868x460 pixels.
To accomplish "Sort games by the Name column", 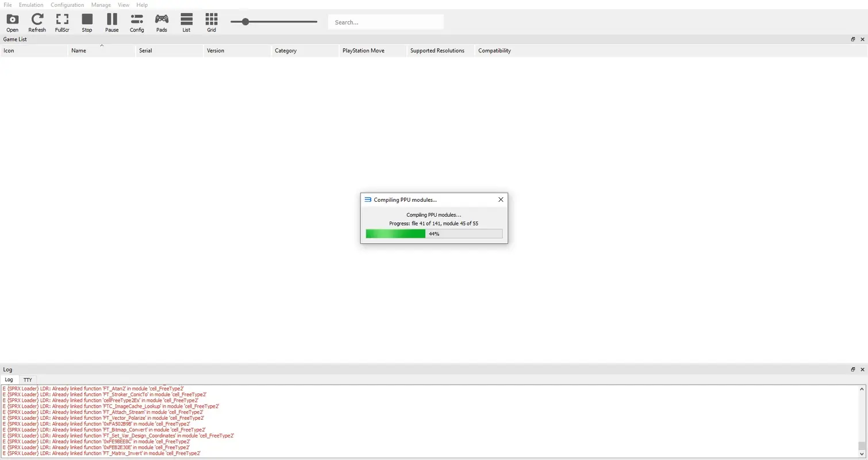I will point(79,51).
